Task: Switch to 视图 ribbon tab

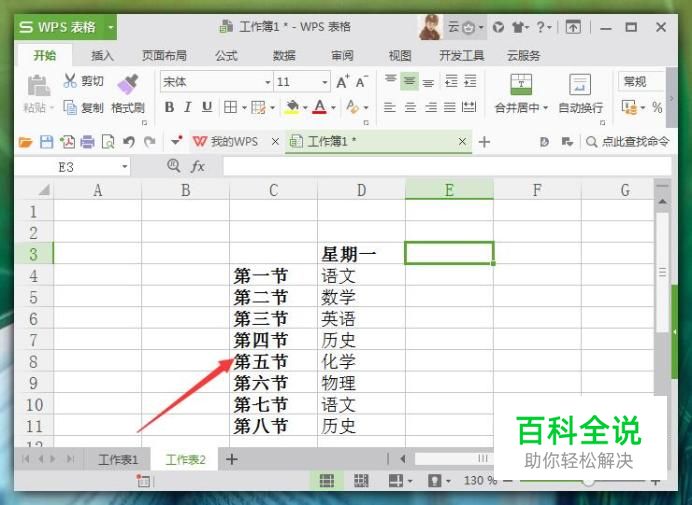Action: click(x=400, y=56)
